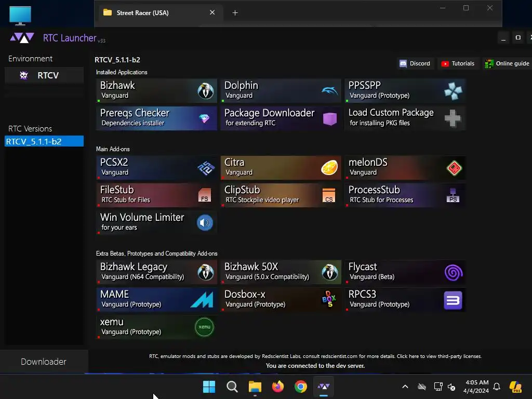
Task: Click the Load Custom Package title text
Action: [391, 113]
